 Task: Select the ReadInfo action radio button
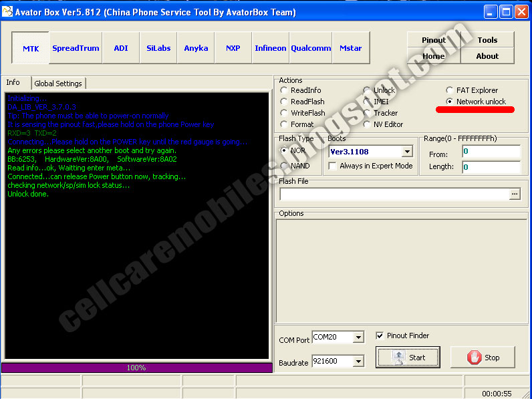(x=283, y=90)
